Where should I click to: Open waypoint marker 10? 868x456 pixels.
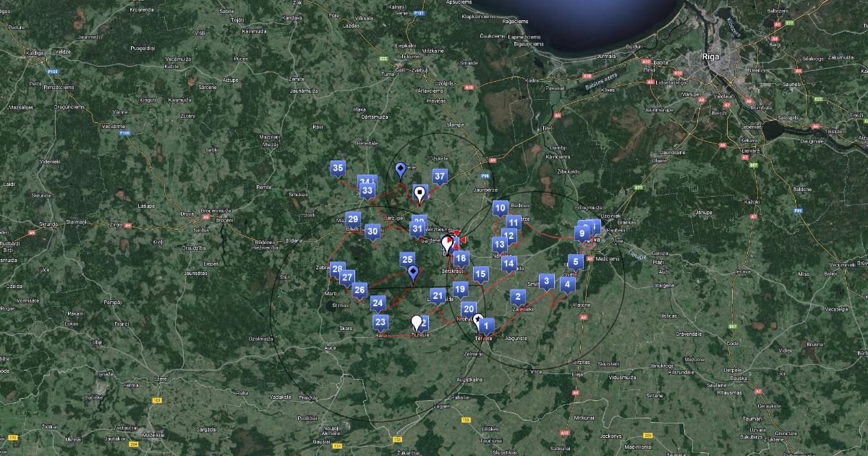coord(500,208)
